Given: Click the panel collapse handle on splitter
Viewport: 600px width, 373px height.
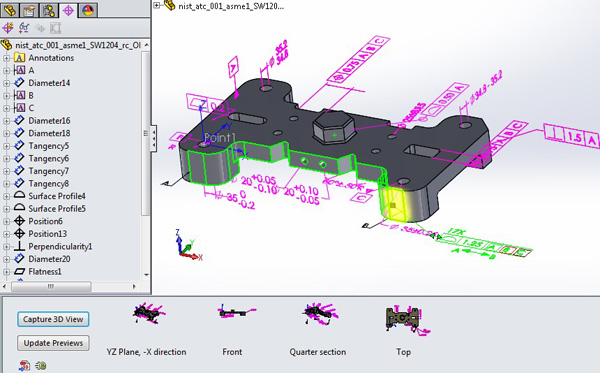Looking at the screenshot, I should [153, 138].
